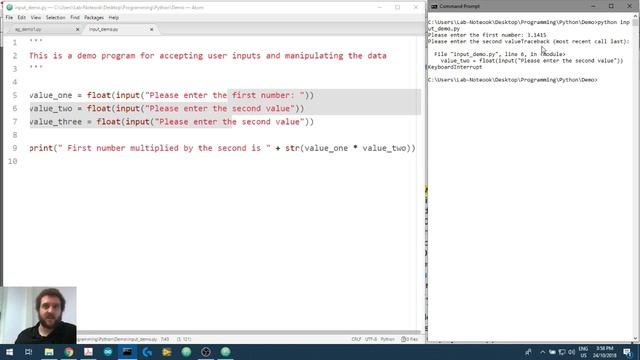Open the Edit menu in Atom
This screenshot has height=360, width=640.
click(x=21, y=18)
